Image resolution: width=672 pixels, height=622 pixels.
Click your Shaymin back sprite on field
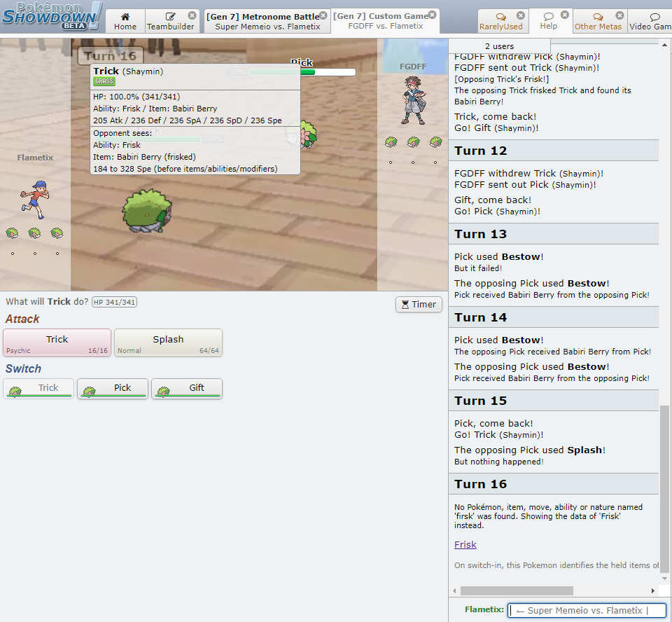(x=147, y=211)
